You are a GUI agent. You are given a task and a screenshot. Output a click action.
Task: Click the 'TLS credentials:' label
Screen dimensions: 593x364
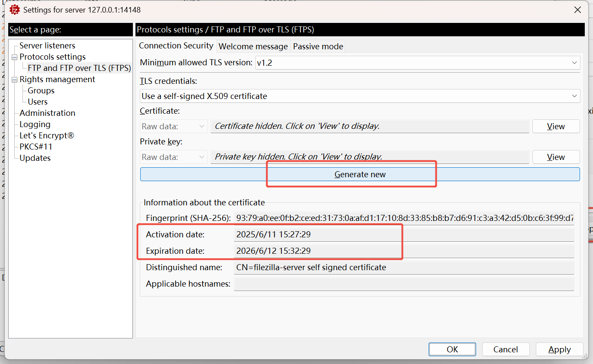168,81
